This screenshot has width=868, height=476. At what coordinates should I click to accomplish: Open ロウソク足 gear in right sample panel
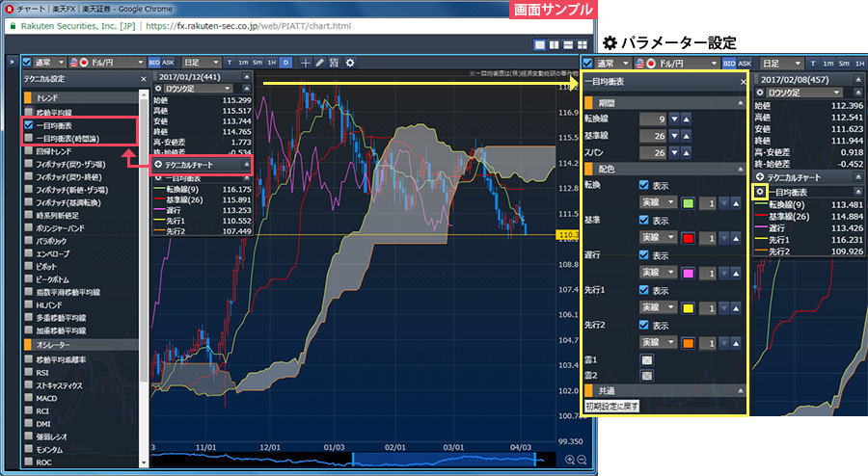coord(760,93)
